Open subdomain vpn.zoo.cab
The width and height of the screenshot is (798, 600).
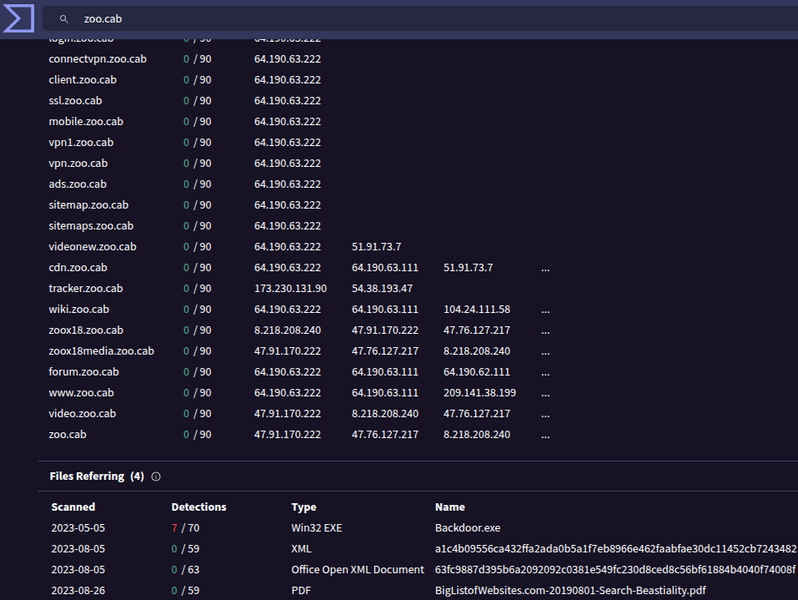(x=78, y=163)
